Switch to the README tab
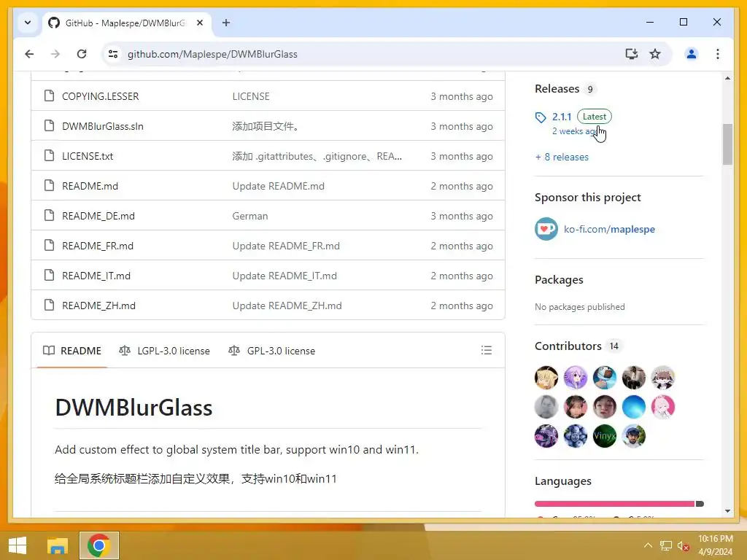This screenshot has width=747, height=560. tap(72, 351)
